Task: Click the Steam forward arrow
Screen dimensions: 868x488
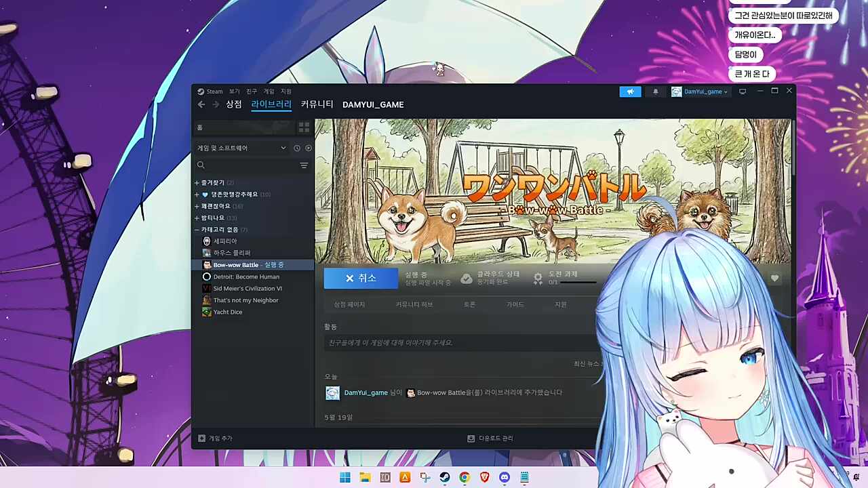Action: pos(216,104)
